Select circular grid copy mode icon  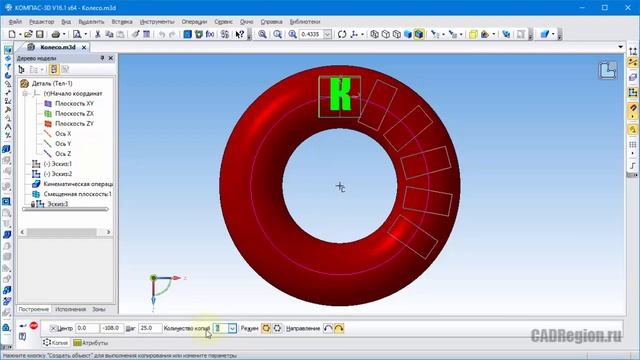tap(266, 328)
